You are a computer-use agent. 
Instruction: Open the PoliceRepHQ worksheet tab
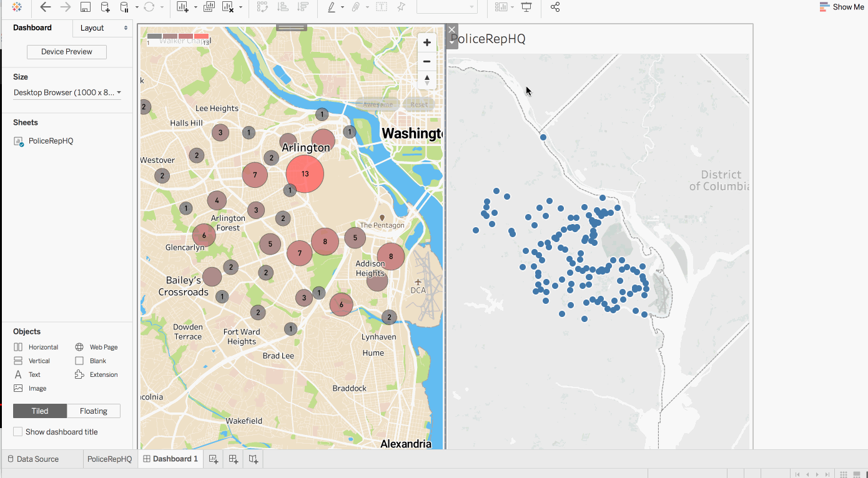pyautogui.click(x=110, y=459)
